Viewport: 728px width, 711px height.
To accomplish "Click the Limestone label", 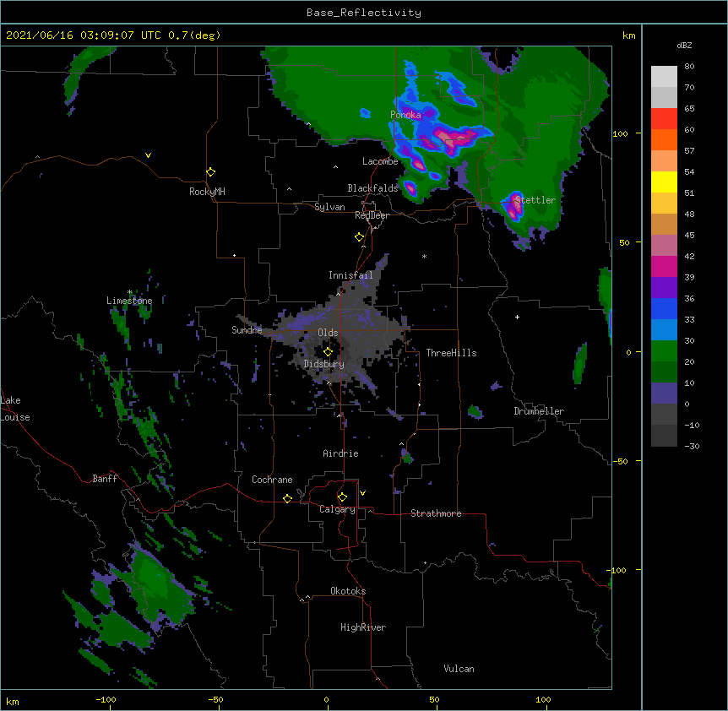I will coord(129,301).
